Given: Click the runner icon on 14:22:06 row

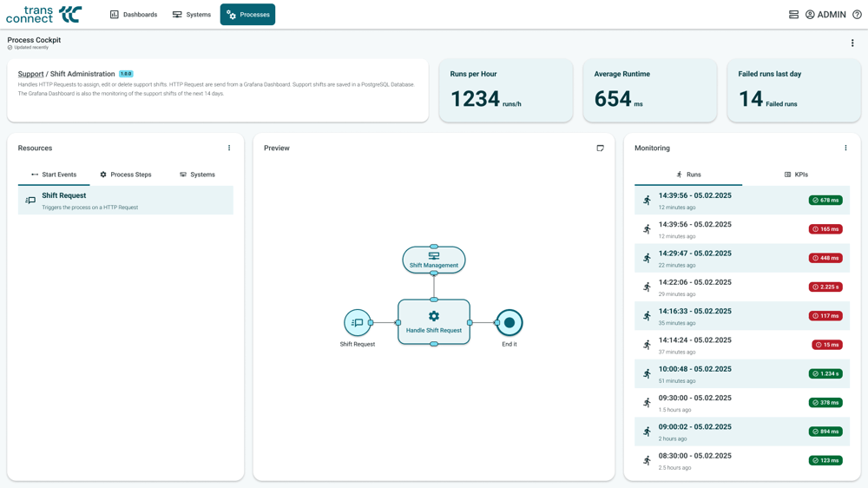Looking at the screenshot, I should point(647,287).
